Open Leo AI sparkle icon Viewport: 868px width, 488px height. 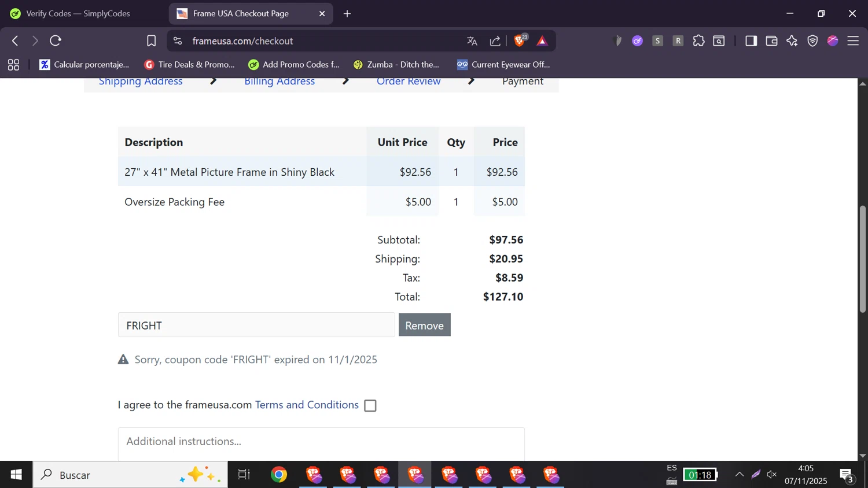pyautogui.click(x=792, y=40)
